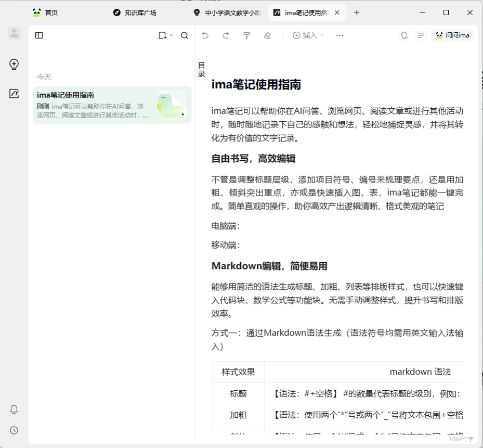483x448 pixels.
Task: Redo the last undone edit
Action: coord(226,35)
